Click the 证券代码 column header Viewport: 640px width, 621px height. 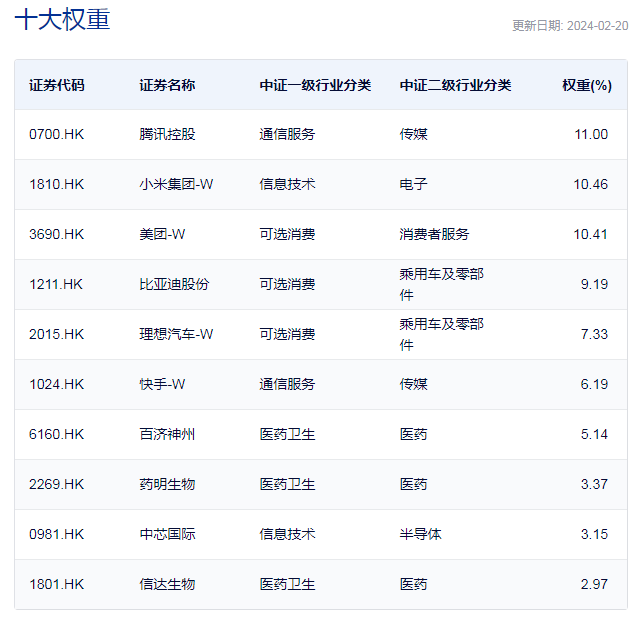pyautogui.click(x=57, y=85)
